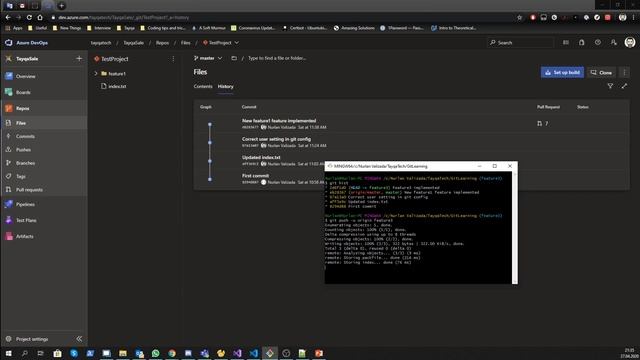Click the Repos breadcrumb
640x360 pixels.
pyautogui.click(x=162, y=42)
